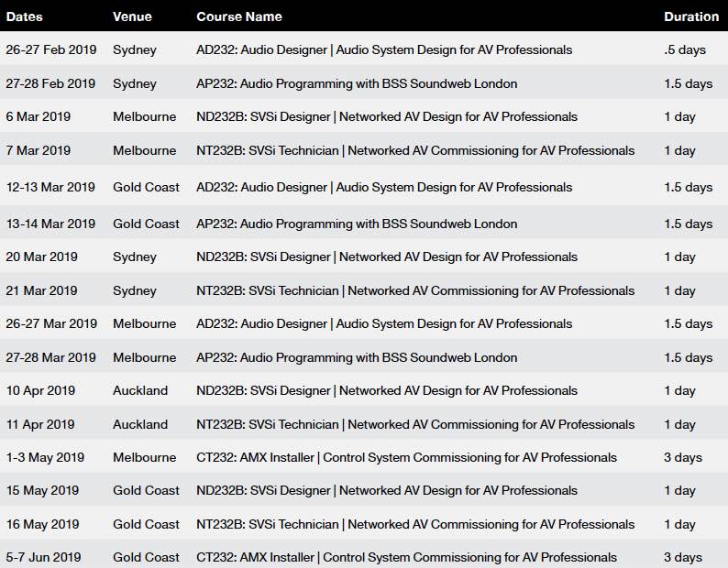
Task: Select the 20 Mar 2019 date cell
Action: (42, 257)
